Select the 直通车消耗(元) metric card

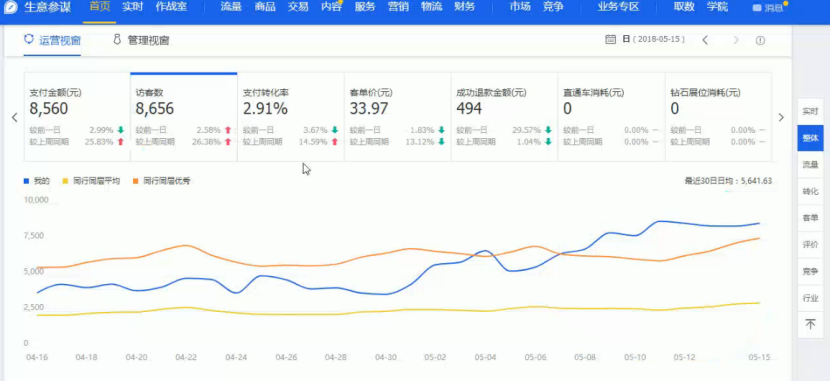[611, 117]
